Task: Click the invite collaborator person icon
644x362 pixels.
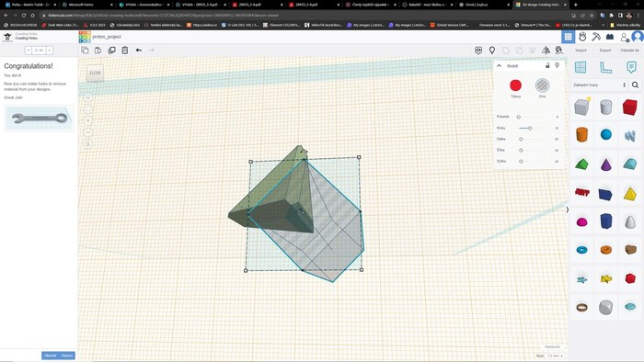Action: tap(625, 37)
